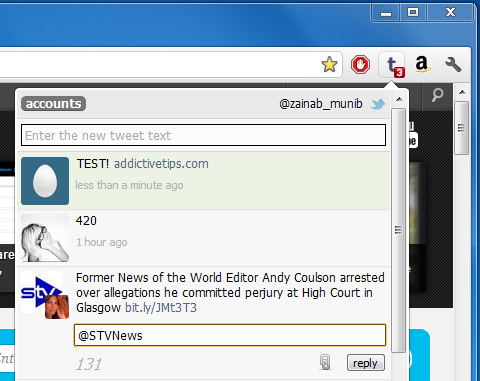Image resolution: width=480 pixels, height=381 pixels.
Task: Open the @zainab_munib account name
Action: click(321, 104)
